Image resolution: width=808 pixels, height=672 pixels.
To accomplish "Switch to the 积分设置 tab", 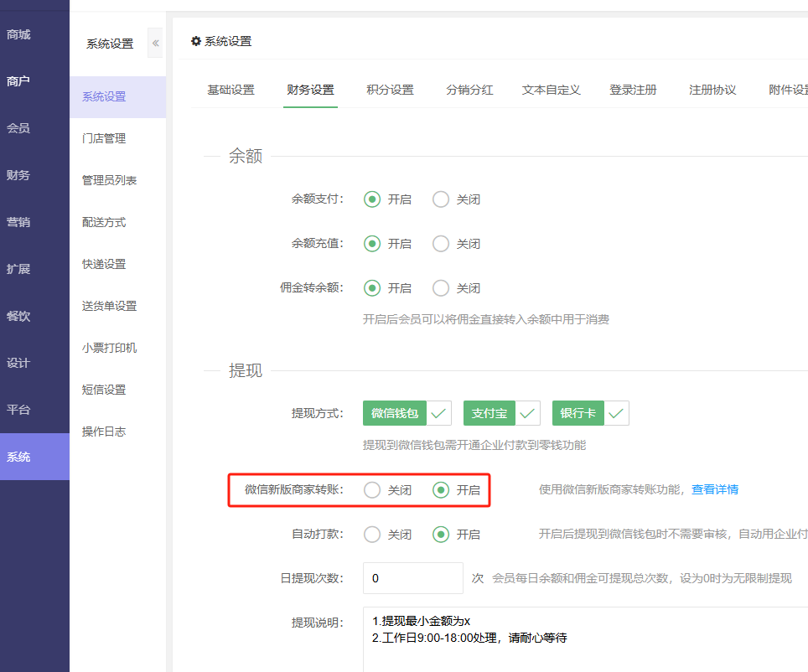I will tap(390, 90).
